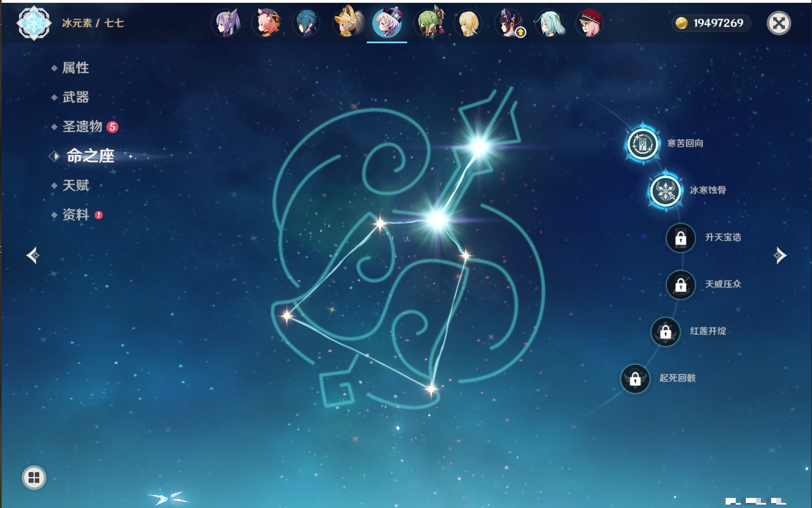
Task: Switch to the 武器 weapon menu
Action: [x=76, y=97]
